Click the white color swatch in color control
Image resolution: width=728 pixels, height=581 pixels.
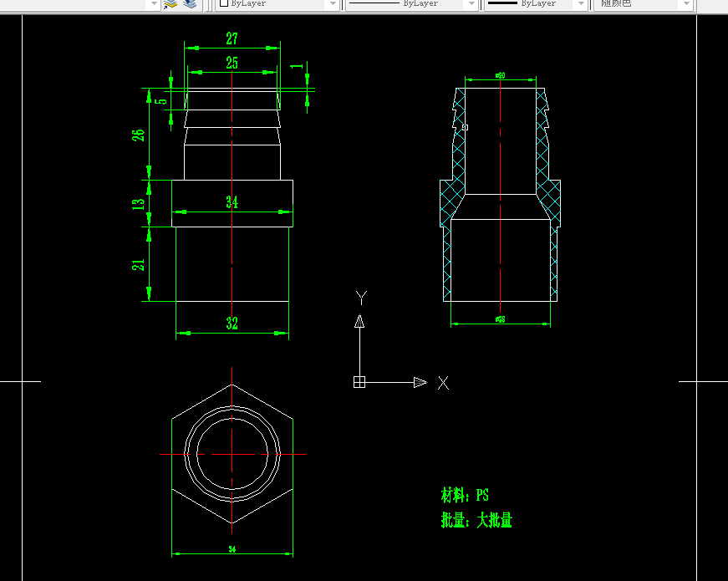tap(224, 5)
